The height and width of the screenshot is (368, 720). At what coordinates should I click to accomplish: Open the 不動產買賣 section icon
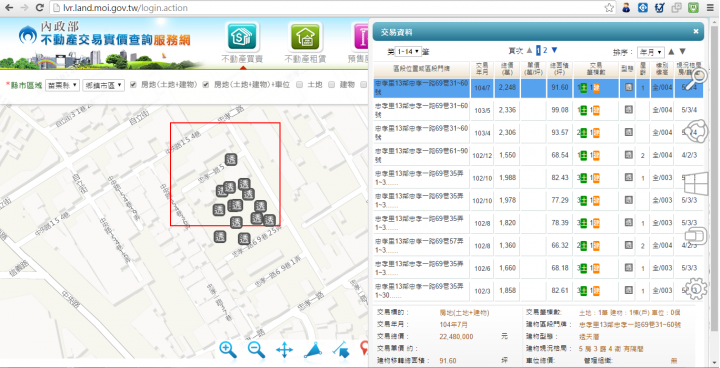[242, 37]
